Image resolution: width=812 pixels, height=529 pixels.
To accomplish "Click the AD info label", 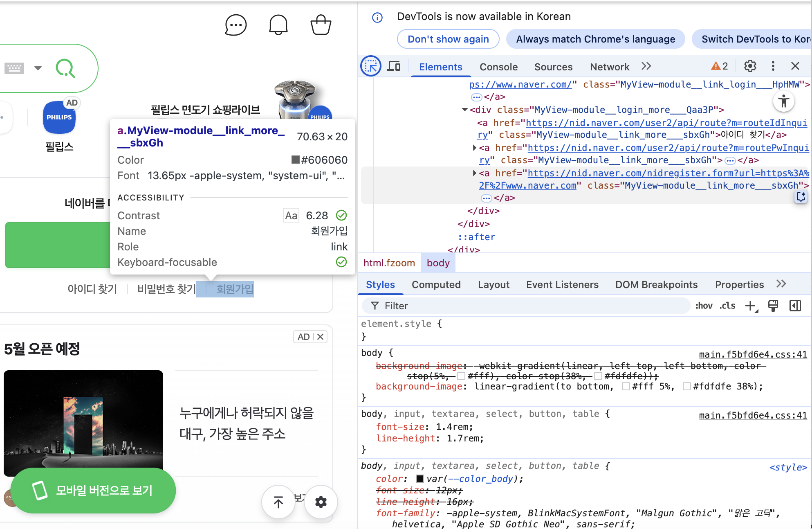I will [303, 337].
